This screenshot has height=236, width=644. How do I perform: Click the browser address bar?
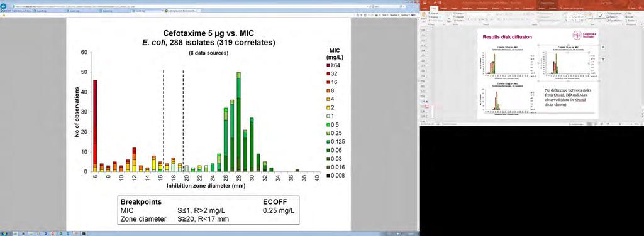coord(185,7)
